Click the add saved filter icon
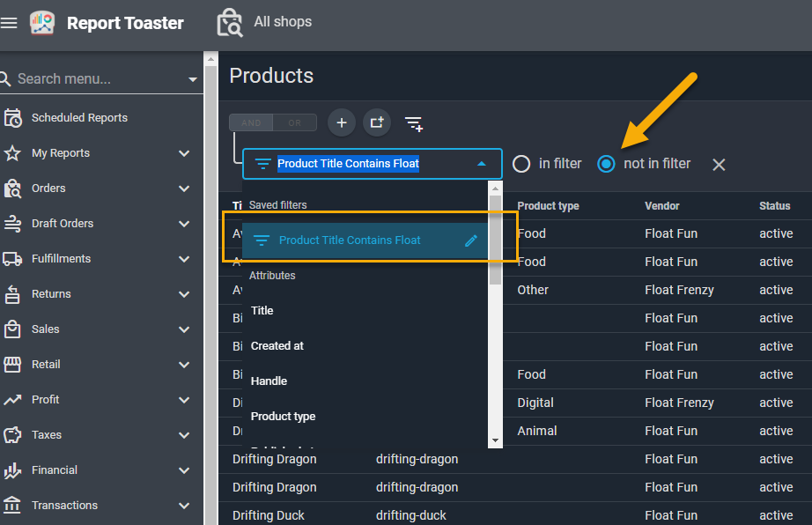 coord(414,123)
